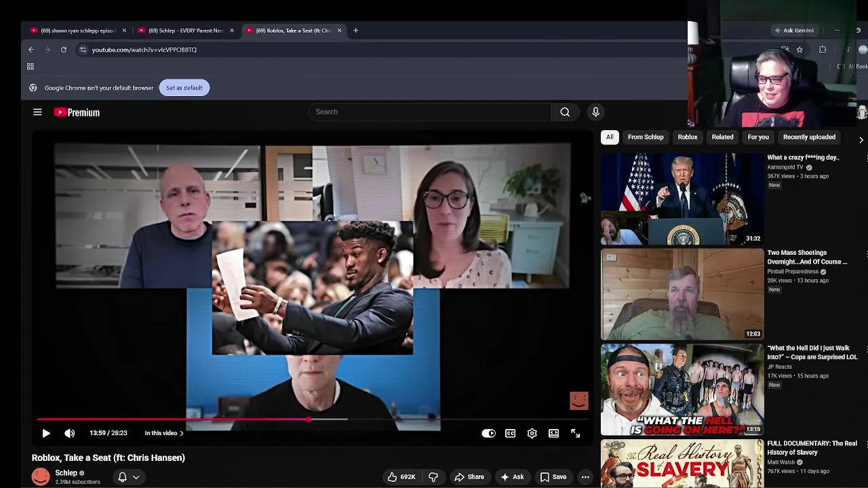This screenshot has width=868, height=488.
Task: Open Schlep channel avatar
Action: point(41,477)
